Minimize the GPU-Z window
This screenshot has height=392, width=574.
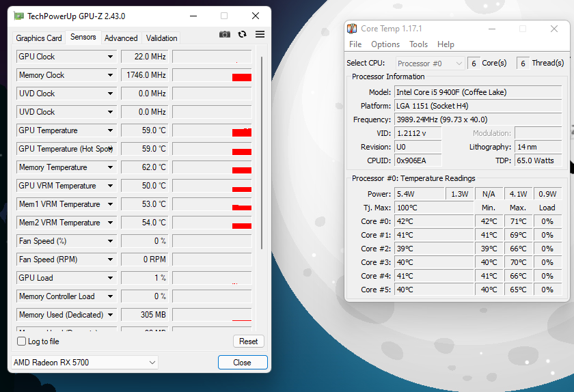coord(193,16)
